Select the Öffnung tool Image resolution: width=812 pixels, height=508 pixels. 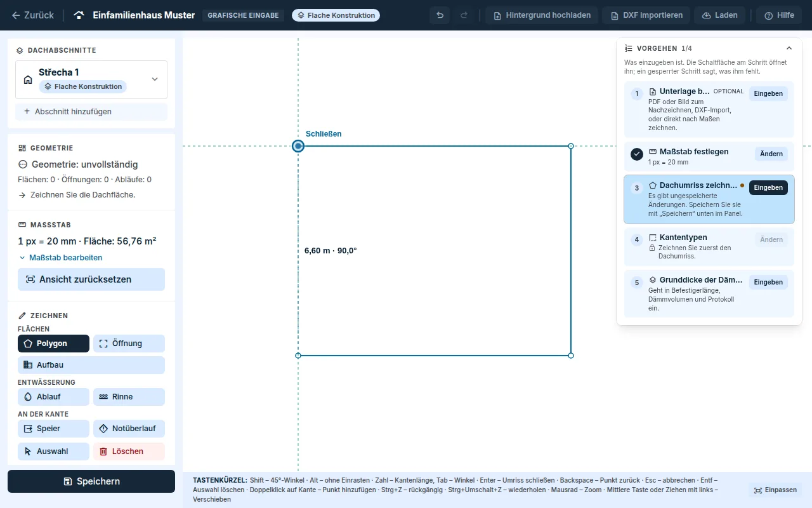click(129, 344)
